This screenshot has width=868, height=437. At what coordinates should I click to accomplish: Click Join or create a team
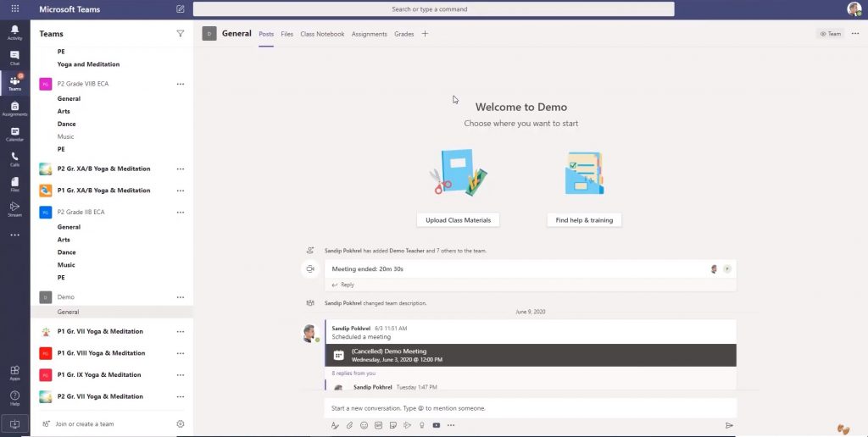point(84,423)
